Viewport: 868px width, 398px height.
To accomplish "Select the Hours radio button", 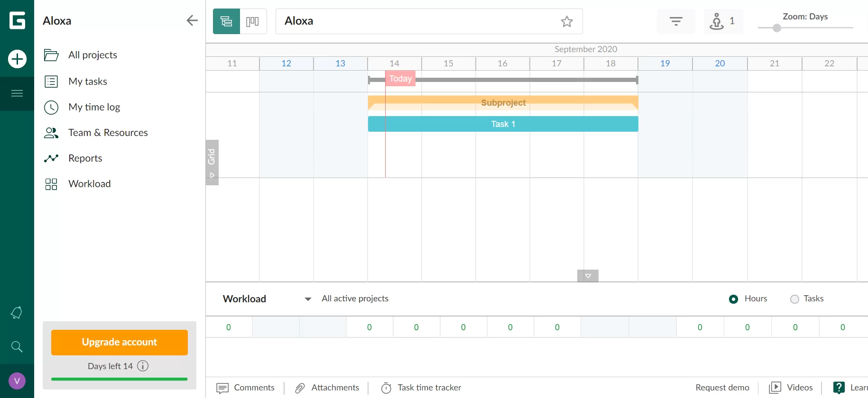I will pyautogui.click(x=733, y=299).
